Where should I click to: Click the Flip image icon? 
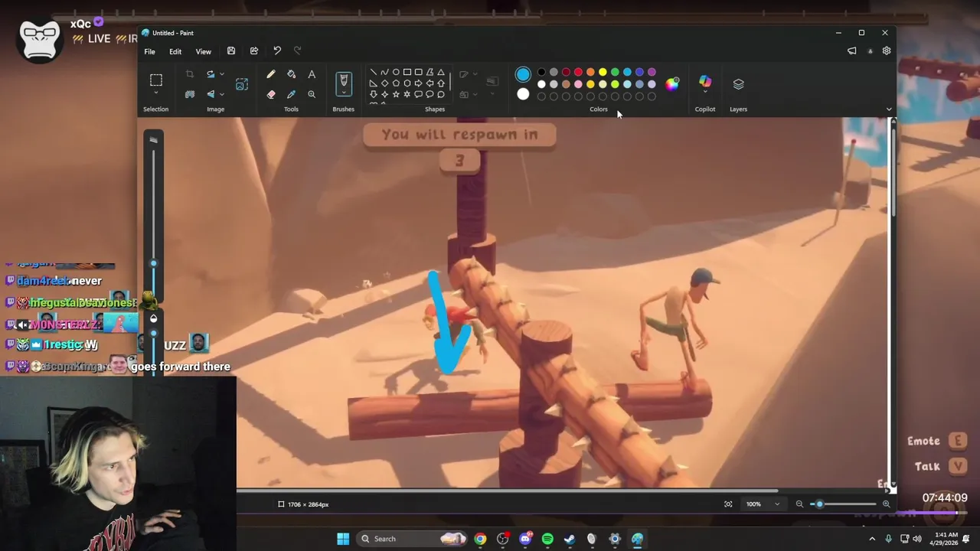211,94
